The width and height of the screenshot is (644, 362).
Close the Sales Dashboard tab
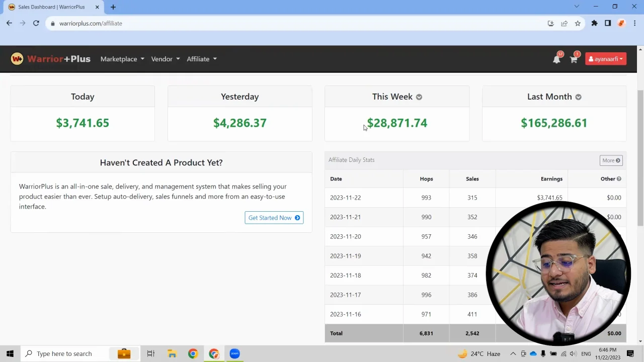97,7
